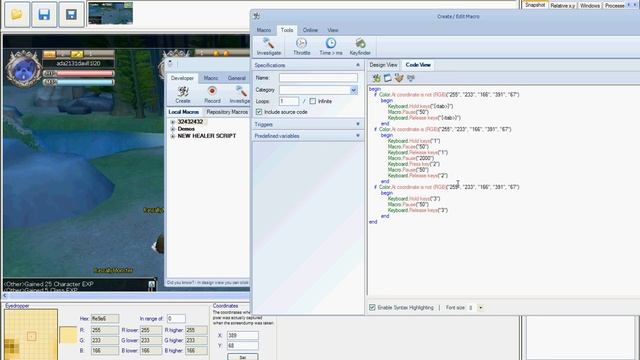Open the Macro tab in the background window

pos(211,78)
